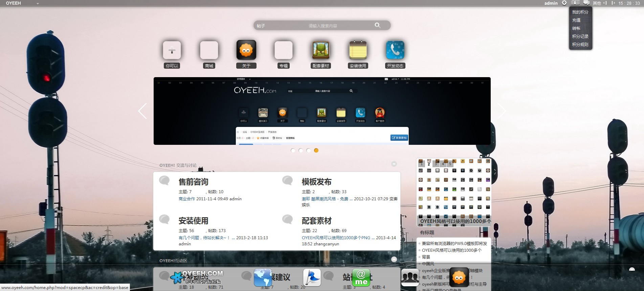Open the OYEEH dropdown in top-left
Screen dimensions: 644x291
[22, 3]
